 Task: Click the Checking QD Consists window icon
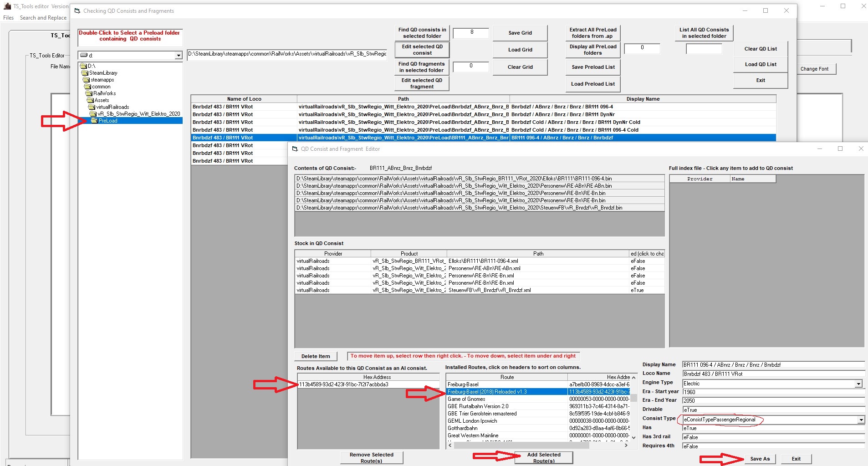pyautogui.click(x=77, y=11)
